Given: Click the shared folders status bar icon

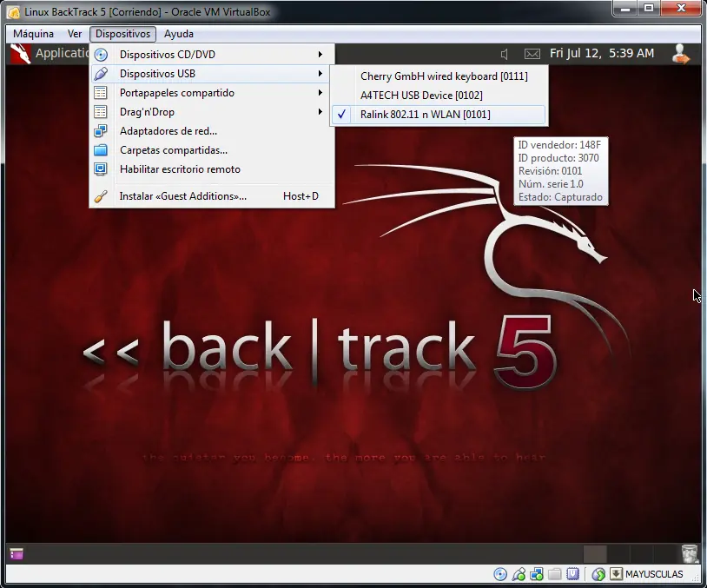Looking at the screenshot, I should tap(555, 574).
